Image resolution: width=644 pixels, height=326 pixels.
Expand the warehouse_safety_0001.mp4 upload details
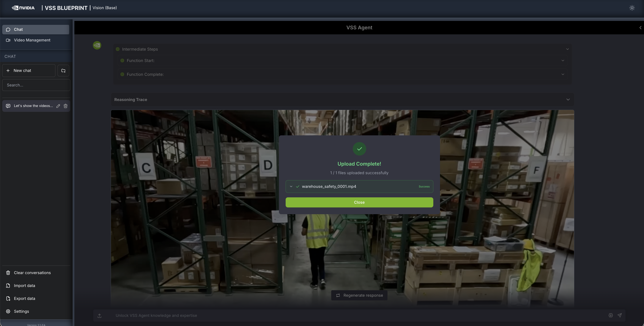[291, 186]
